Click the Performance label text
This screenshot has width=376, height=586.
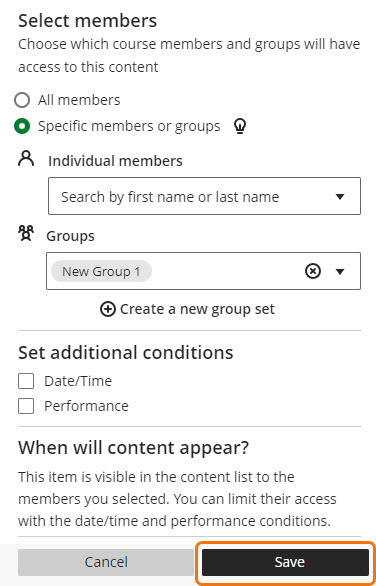pos(86,406)
